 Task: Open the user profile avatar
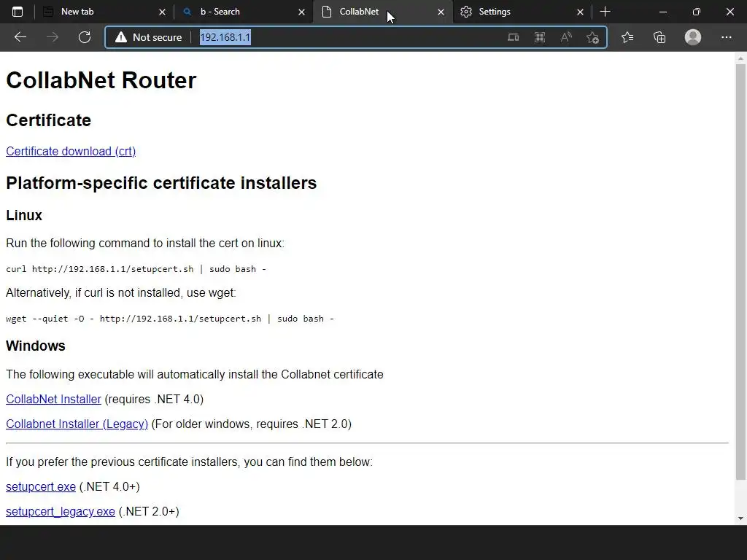[693, 37]
